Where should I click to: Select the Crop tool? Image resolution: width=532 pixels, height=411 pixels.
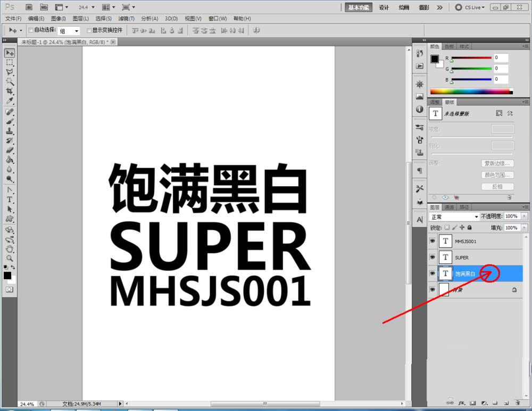pyautogui.click(x=10, y=91)
